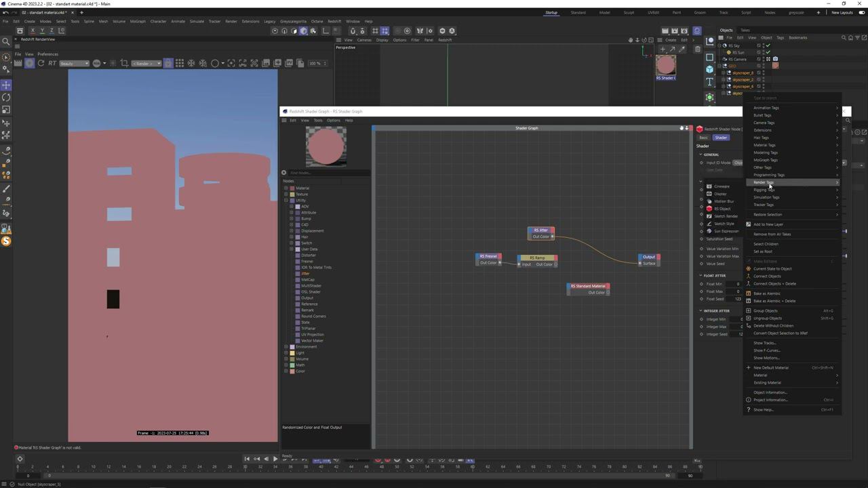The image size is (868, 488).
Task: Click the search icon in left toolbar
Action: click(x=6, y=42)
